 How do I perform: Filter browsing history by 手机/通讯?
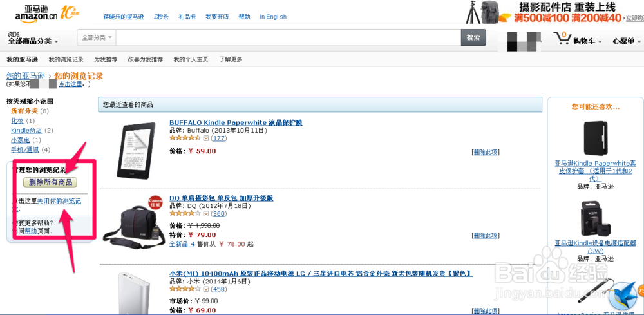coord(24,150)
